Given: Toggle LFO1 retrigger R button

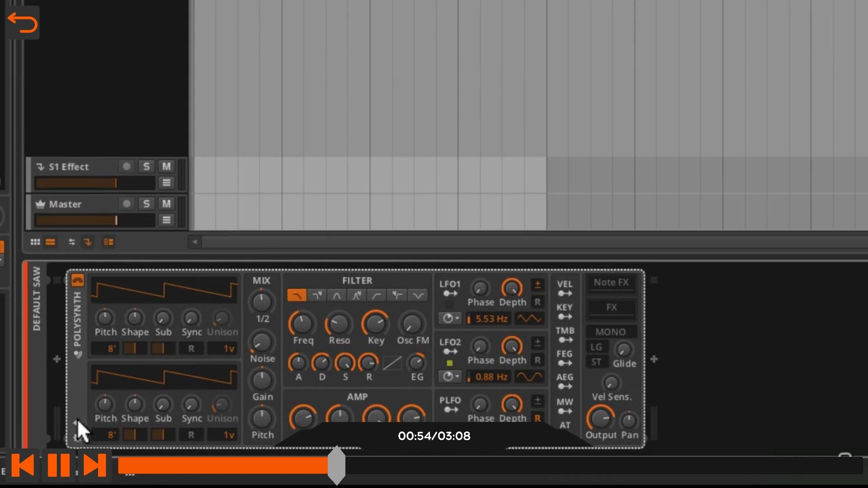Looking at the screenshot, I should pyautogui.click(x=538, y=302).
